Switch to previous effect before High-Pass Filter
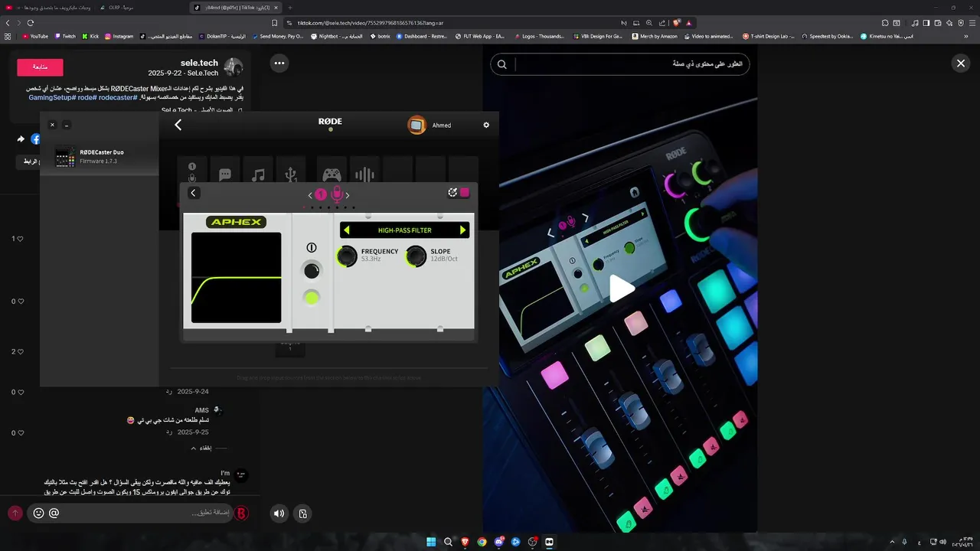The image size is (980, 551). pyautogui.click(x=346, y=230)
